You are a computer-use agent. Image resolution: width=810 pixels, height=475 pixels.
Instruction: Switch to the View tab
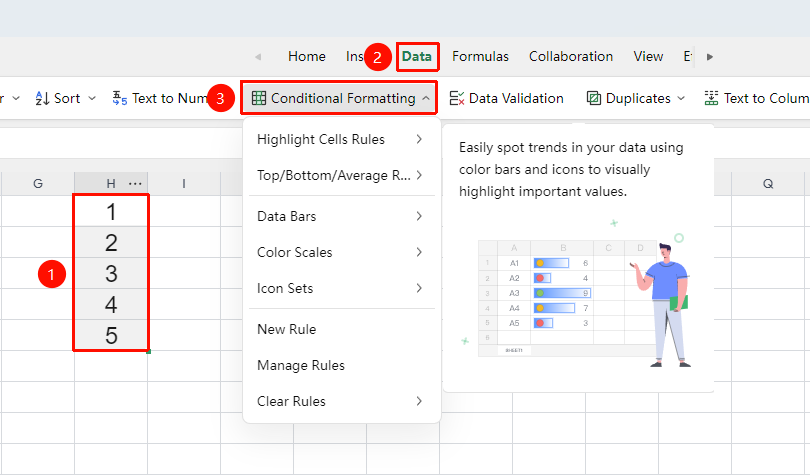pyautogui.click(x=648, y=56)
